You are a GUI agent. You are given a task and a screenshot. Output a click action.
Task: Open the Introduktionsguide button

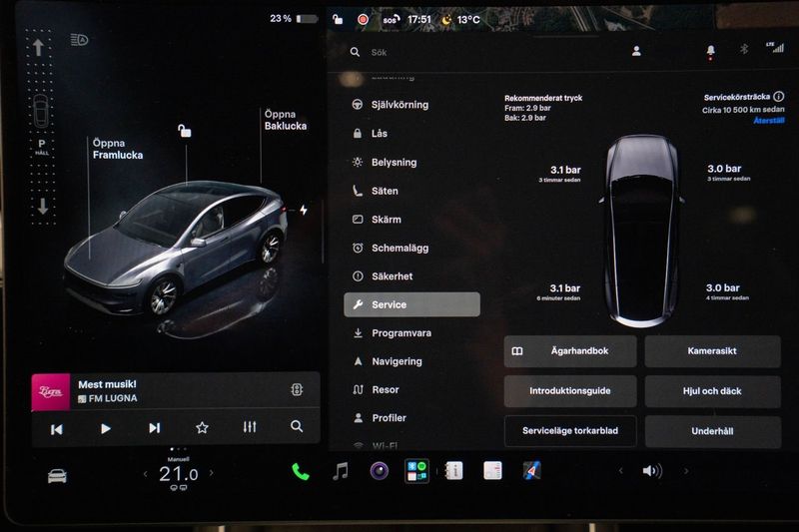click(x=570, y=391)
